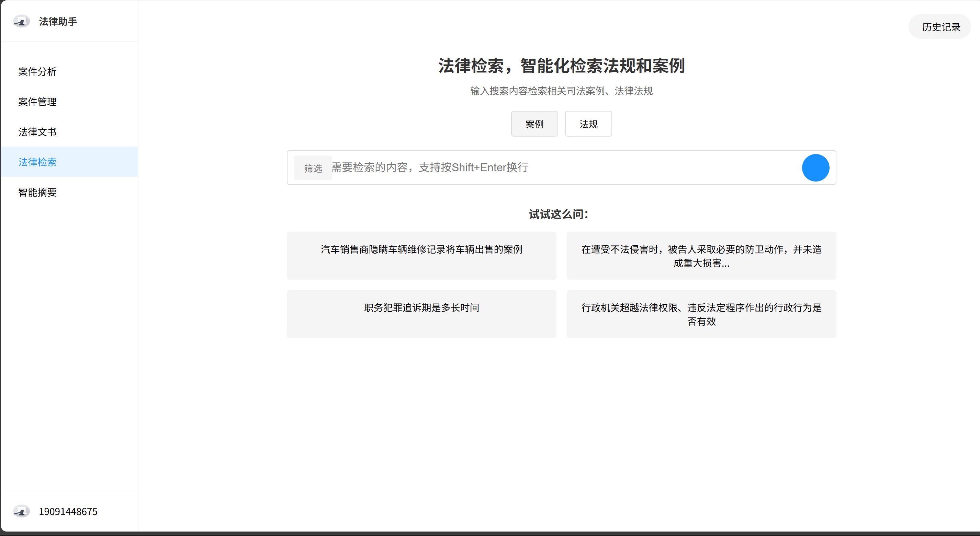Open the 法律文书 section
Screen dimensions: 980x536
[37, 131]
